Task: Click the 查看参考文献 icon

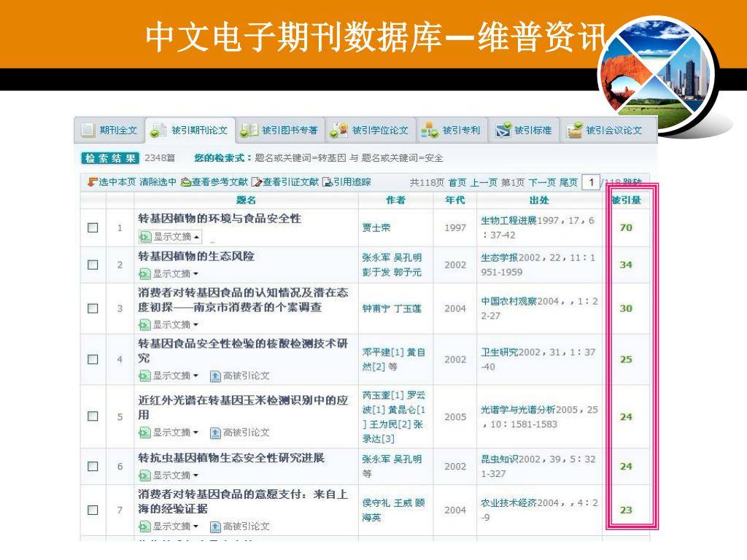Action: pos(186,182)
